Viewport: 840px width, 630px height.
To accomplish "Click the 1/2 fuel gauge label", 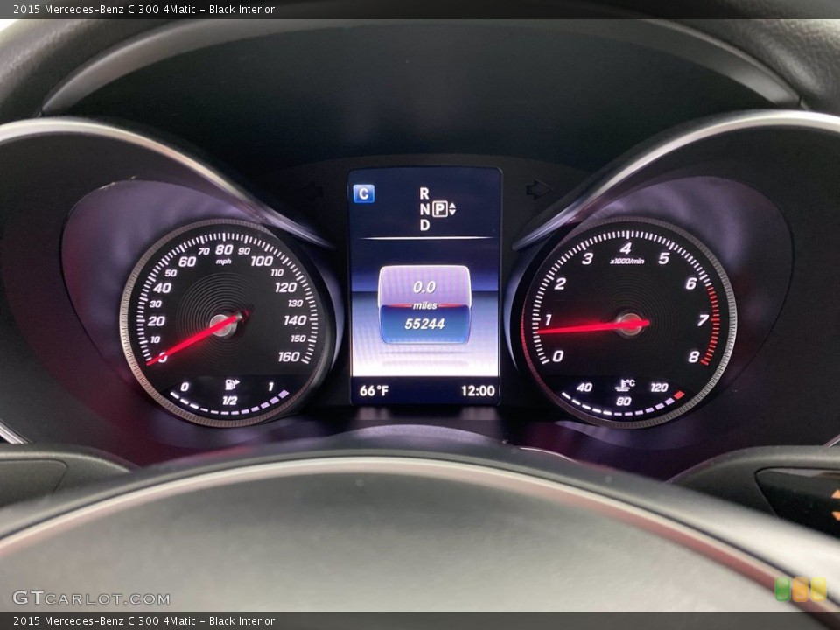I will [230, 401].
